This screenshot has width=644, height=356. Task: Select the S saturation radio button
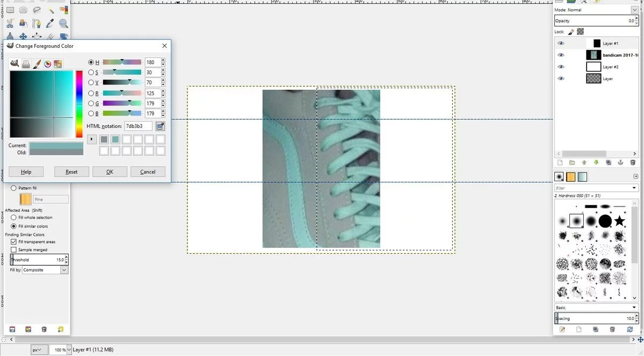click(x=91, y=73)
